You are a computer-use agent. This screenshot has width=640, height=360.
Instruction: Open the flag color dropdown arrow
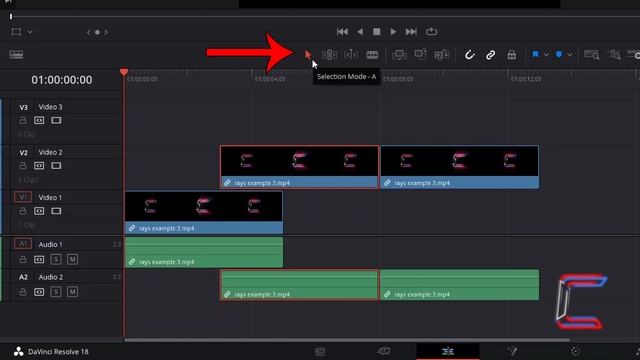pyautogui.click(x=546, y=55)
